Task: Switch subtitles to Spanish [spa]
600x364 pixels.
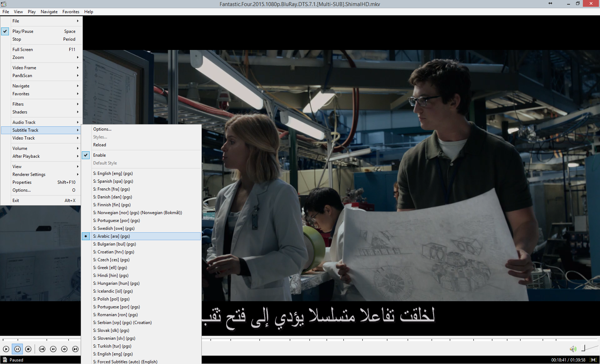Action: pos(141,181)
